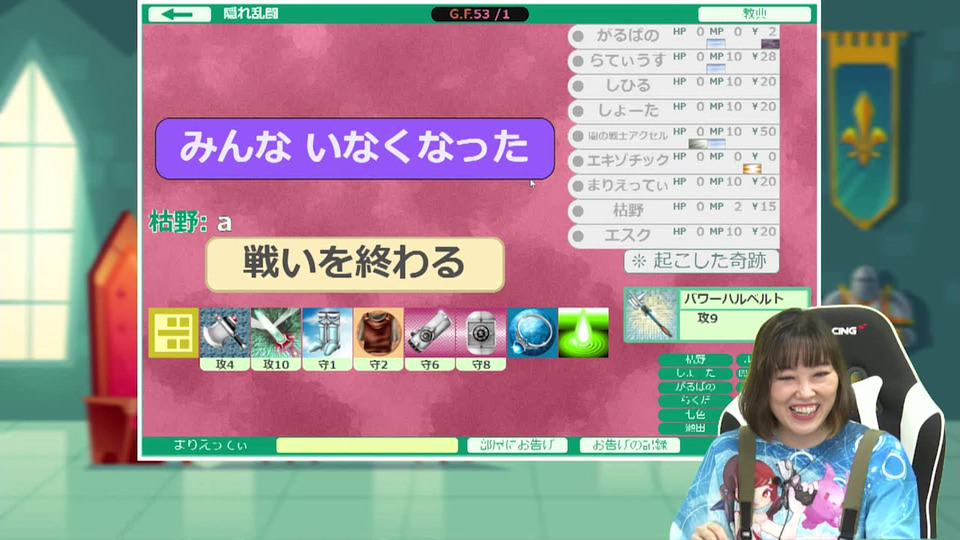Select the circle marker beside 闇の戦士アクセル
Viewport: 960px width, 540px height.
coord(577,136)
